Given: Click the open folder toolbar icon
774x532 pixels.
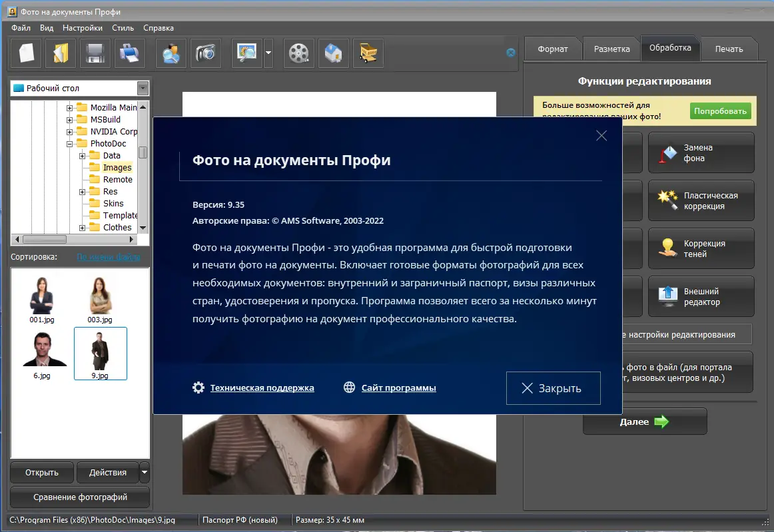Looking at the screenshot, I should (x=60, y=53).
